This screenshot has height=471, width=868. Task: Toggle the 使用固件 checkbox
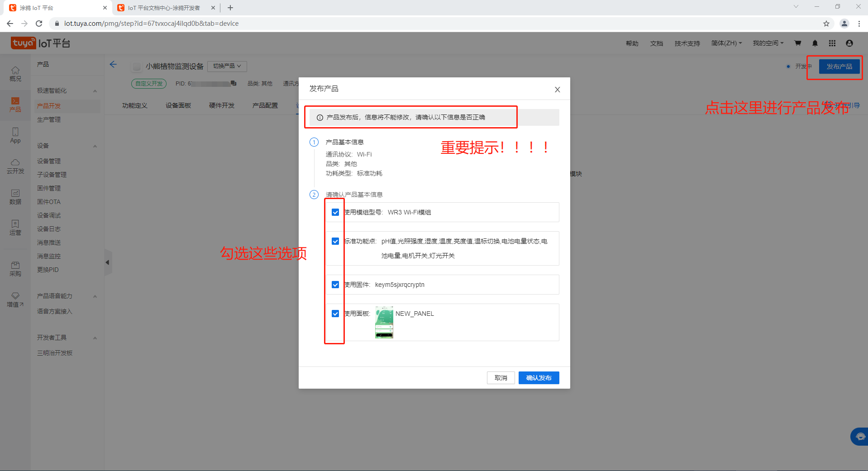[x=335, y=285]
